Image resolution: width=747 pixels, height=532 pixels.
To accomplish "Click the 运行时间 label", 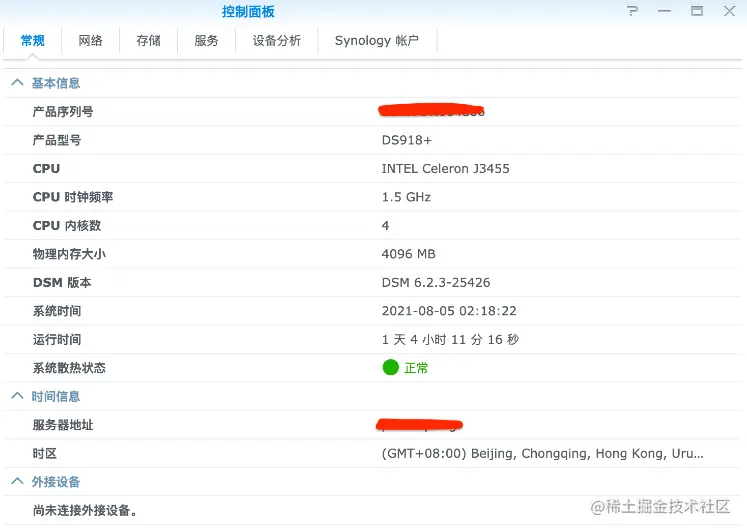I will [x=57, y=340].
